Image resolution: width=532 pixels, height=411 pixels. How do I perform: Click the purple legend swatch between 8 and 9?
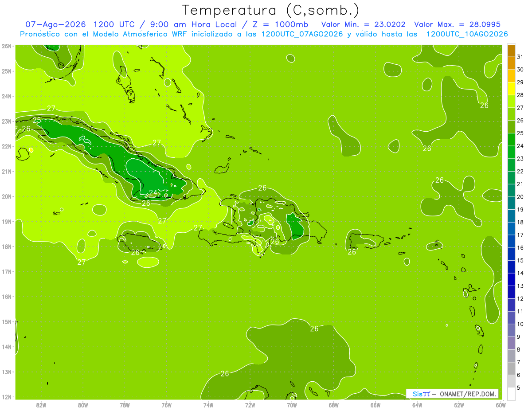click(x=511, y=343)
